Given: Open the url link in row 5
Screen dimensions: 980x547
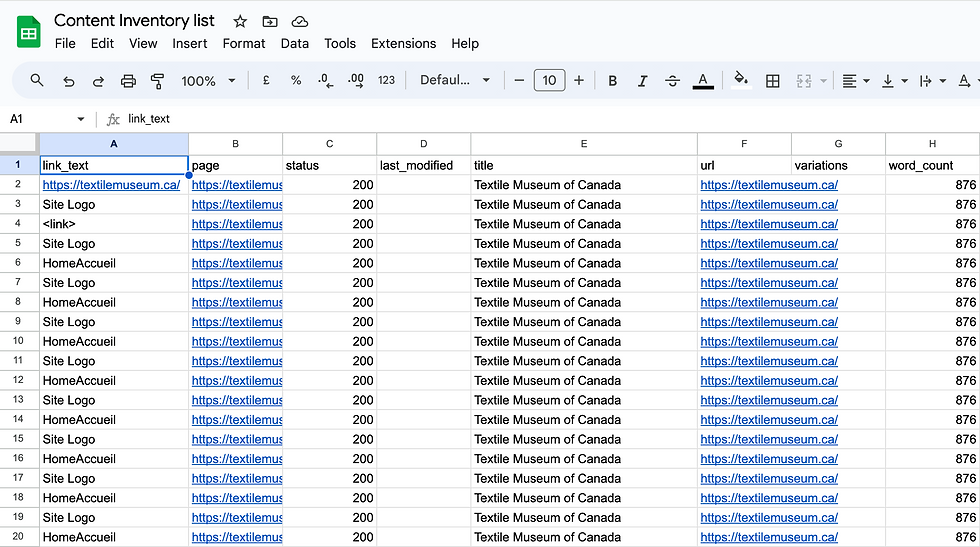Looking at the screenshot, I should [769, 244].
